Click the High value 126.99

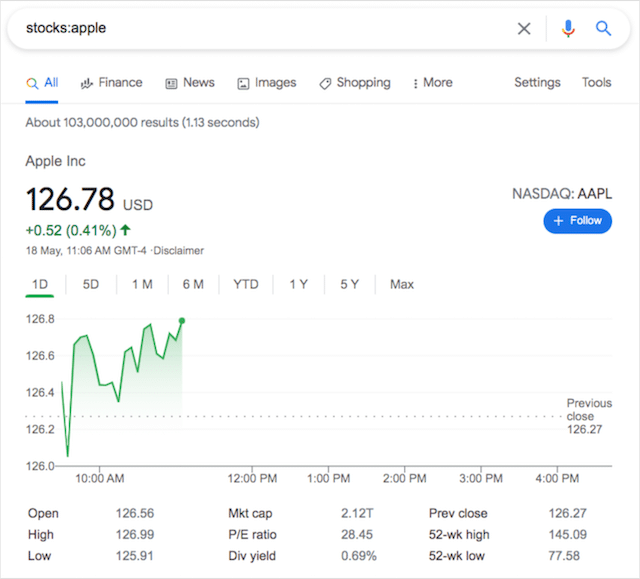point(135,535)
